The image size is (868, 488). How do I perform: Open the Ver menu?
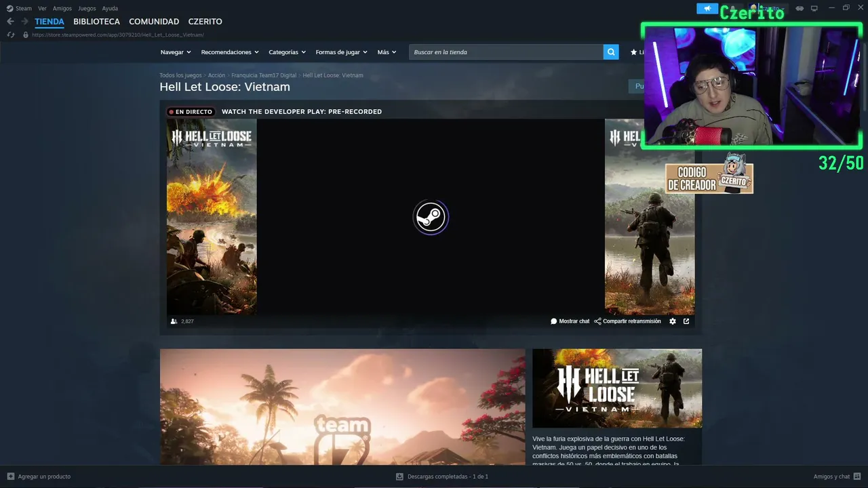pyautogui.click(x=42, y=9)
